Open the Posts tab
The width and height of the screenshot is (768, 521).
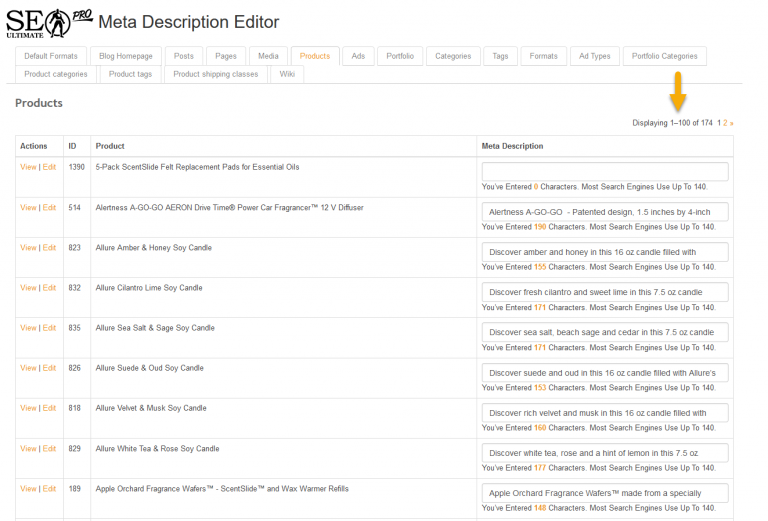(x=183, y=56)
